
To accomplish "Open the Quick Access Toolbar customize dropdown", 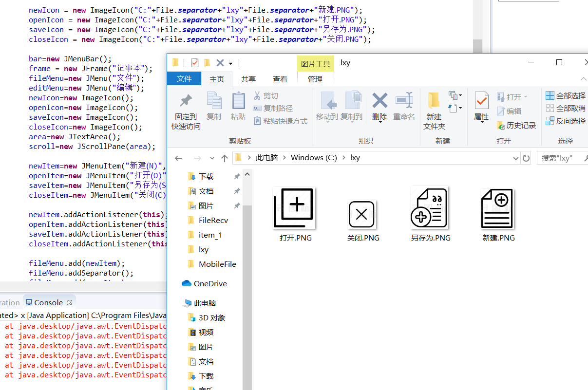I will pos(231,63).
